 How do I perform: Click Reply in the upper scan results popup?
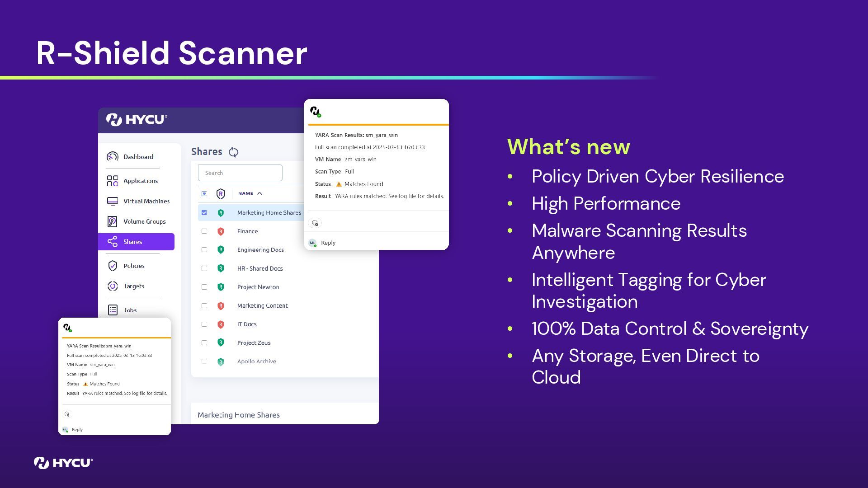(328, 243)
